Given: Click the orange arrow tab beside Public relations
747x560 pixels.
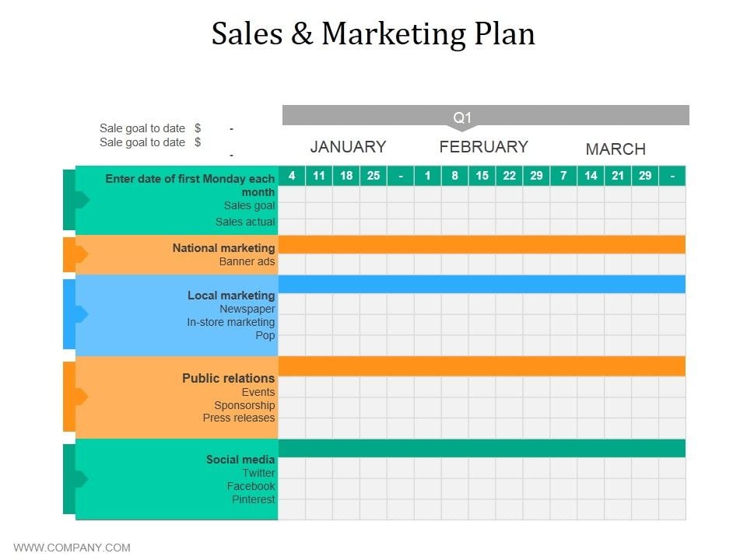Looking at the screenshot, I should (x=75, y=396).
